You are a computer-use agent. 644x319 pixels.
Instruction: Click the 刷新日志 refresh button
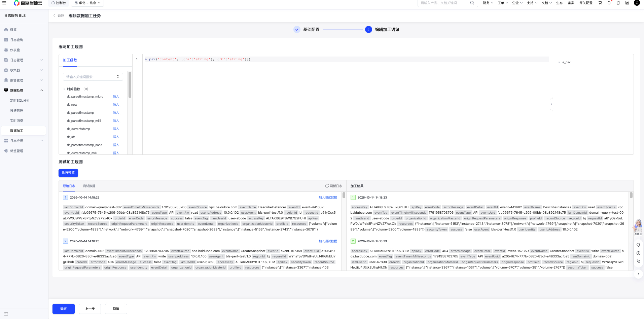tap(333, 186)
